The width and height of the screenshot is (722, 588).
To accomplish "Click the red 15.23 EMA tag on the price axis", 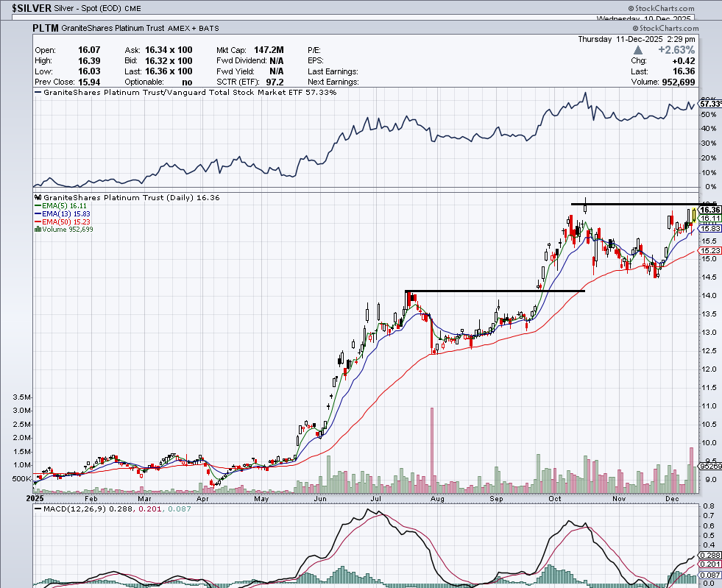I will [x=710, y=250].
